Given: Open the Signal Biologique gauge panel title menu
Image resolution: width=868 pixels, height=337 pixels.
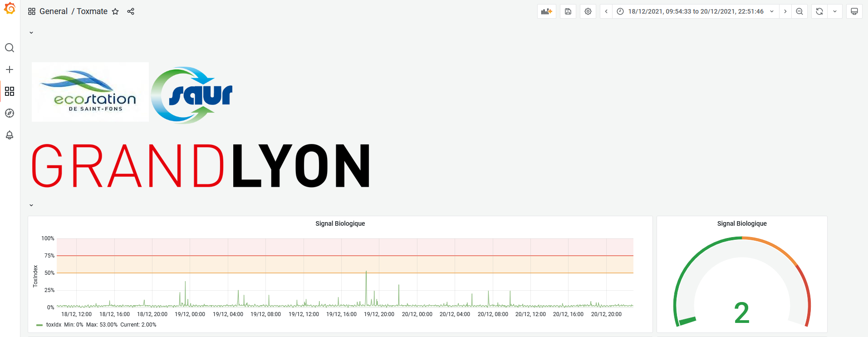Looking at the screenshot, I should pos(742,223).
